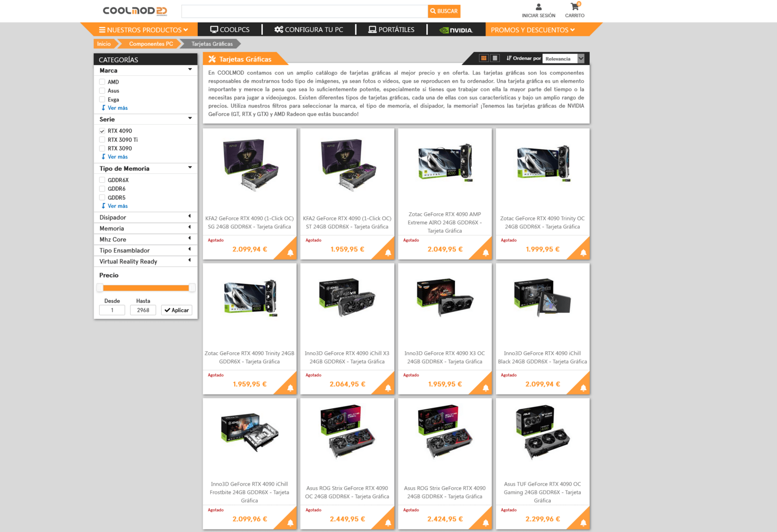The image size is (777, 532).
Task: Show more memory types via Ver más
Action: coord(115,206)
